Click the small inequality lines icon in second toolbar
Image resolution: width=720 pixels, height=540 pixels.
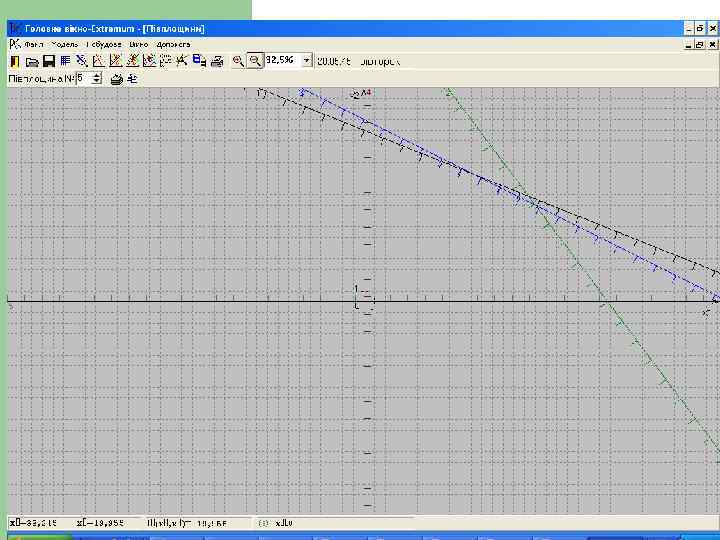132,79
